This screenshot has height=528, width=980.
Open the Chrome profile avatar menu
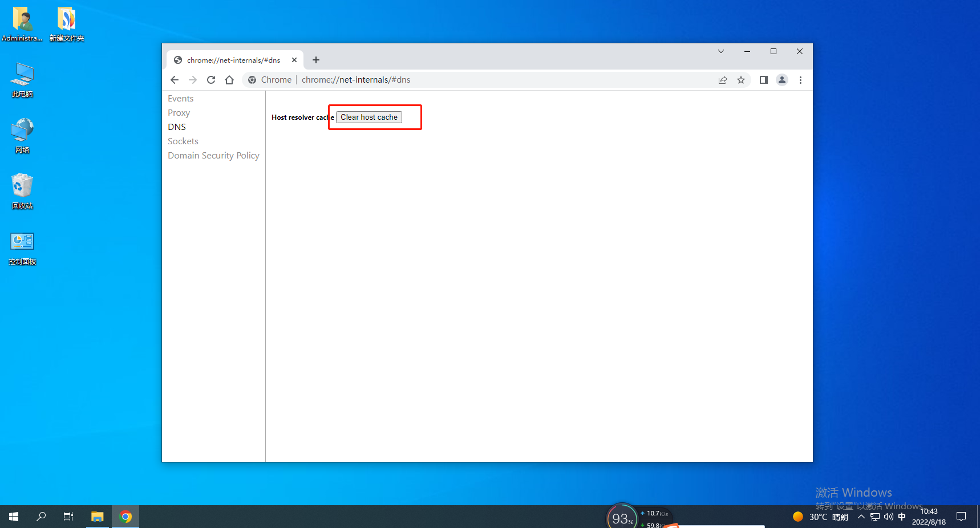tap(782, 80)
